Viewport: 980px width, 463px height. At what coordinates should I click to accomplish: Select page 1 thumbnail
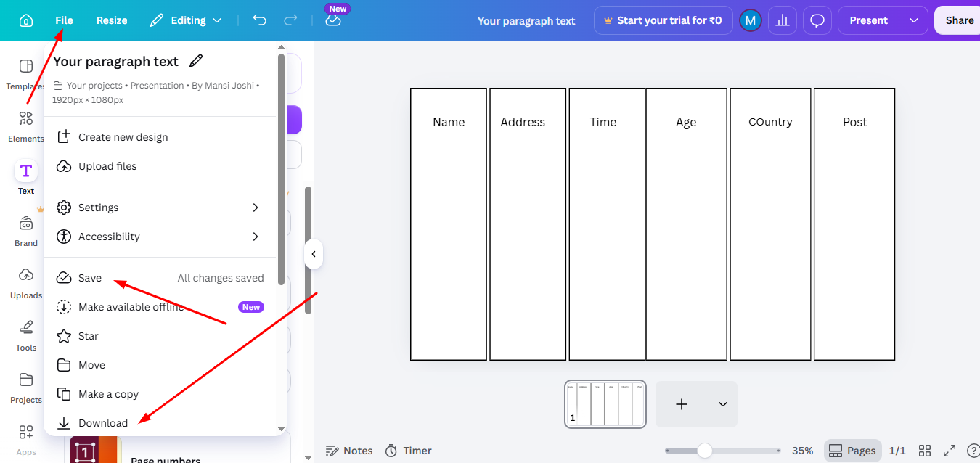605,403
